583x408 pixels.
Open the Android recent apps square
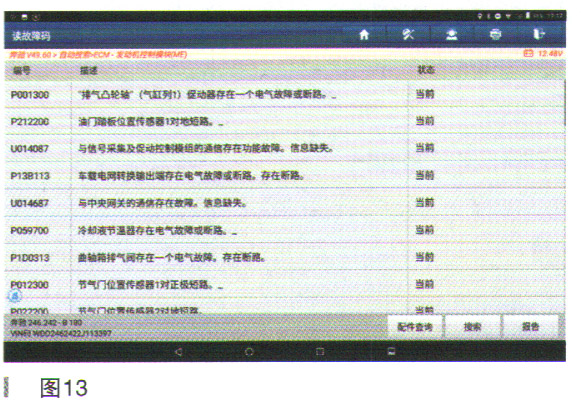pyautogui.click(x=320, y=351)
